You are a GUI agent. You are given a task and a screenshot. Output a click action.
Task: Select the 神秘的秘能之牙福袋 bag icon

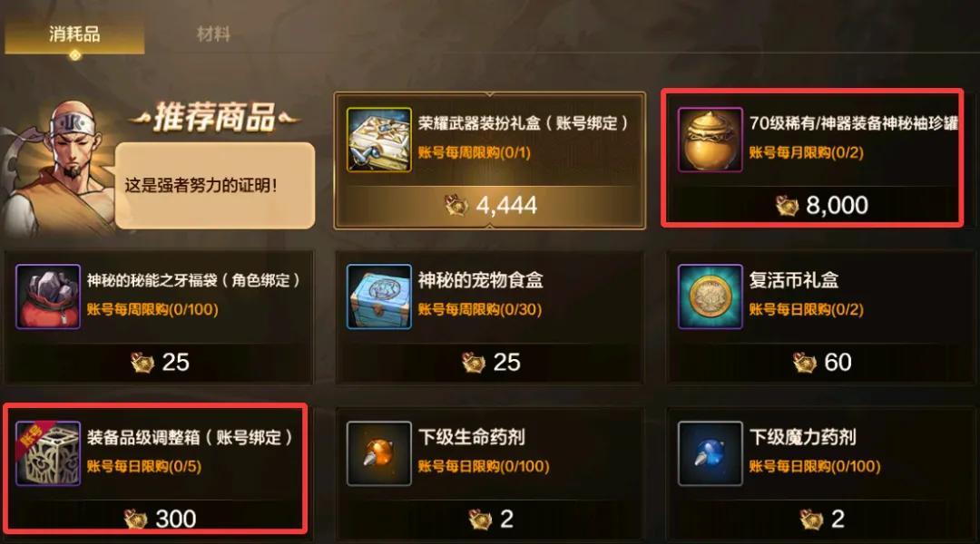[48, 296]
